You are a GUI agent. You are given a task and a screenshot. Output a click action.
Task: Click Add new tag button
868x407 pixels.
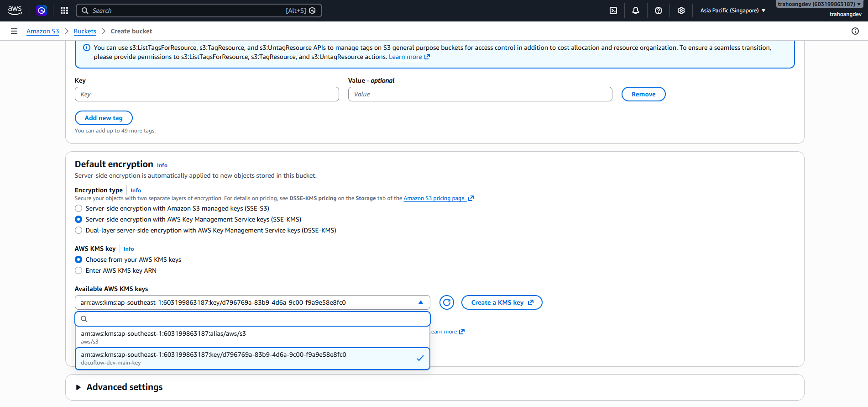click(104, 118)
